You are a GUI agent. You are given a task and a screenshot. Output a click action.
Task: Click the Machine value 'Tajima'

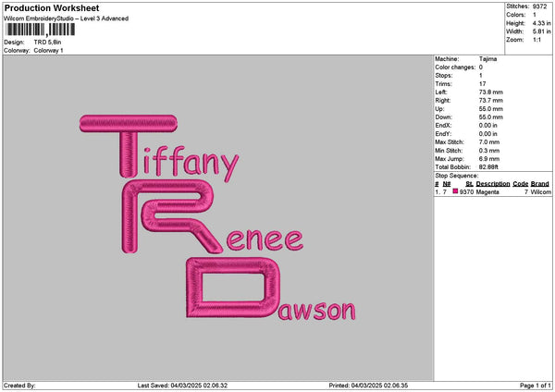(487, 59)
